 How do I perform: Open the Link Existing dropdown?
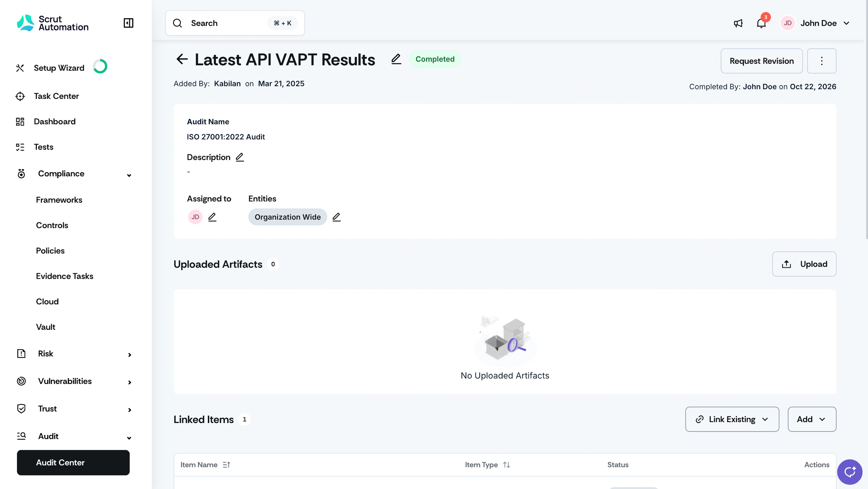pos(732,419)
